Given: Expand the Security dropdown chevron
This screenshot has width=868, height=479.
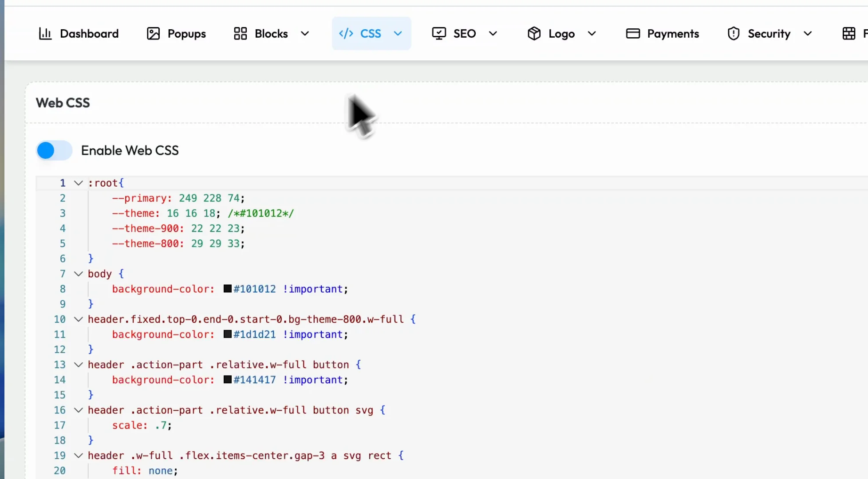Looking at the screenshot, I should coord(808,34).
